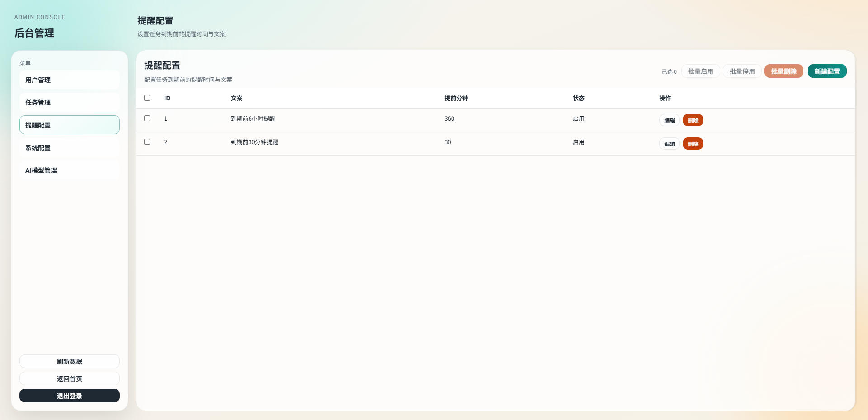Click the 批量删除 button
868x420 pixels.
coord(783,71)
